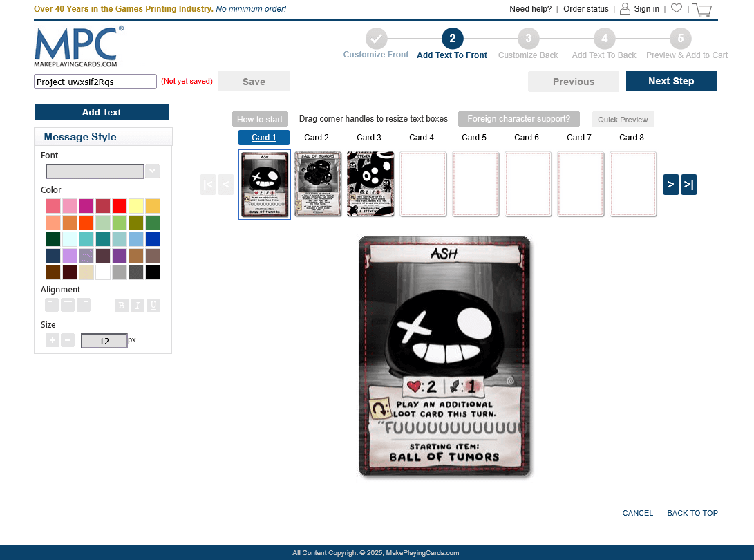This screenshot has width=754, height=560.
Task: Open the wishlist heart icon
Action: click(676, 8)
